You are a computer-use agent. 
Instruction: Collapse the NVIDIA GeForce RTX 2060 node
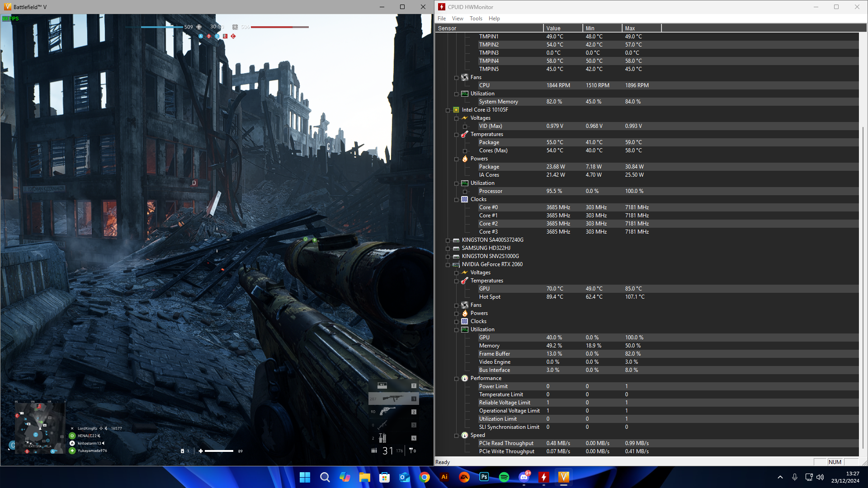[448, 265]
